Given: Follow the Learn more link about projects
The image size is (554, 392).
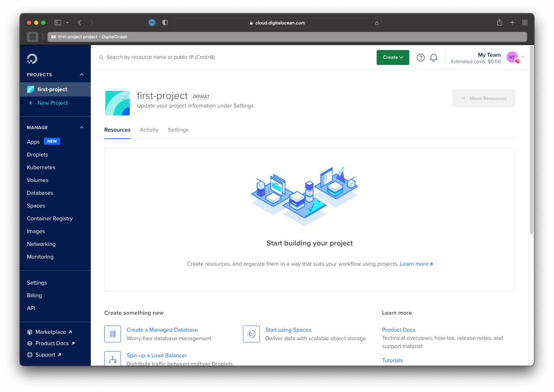Looking at the screenshot, I should click(416, 264).
